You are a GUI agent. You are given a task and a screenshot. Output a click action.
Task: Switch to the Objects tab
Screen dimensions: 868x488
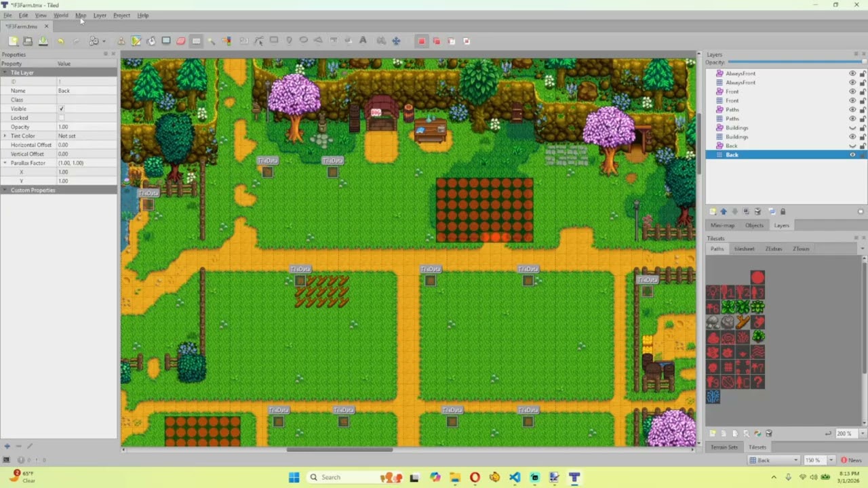click(754, 225)
